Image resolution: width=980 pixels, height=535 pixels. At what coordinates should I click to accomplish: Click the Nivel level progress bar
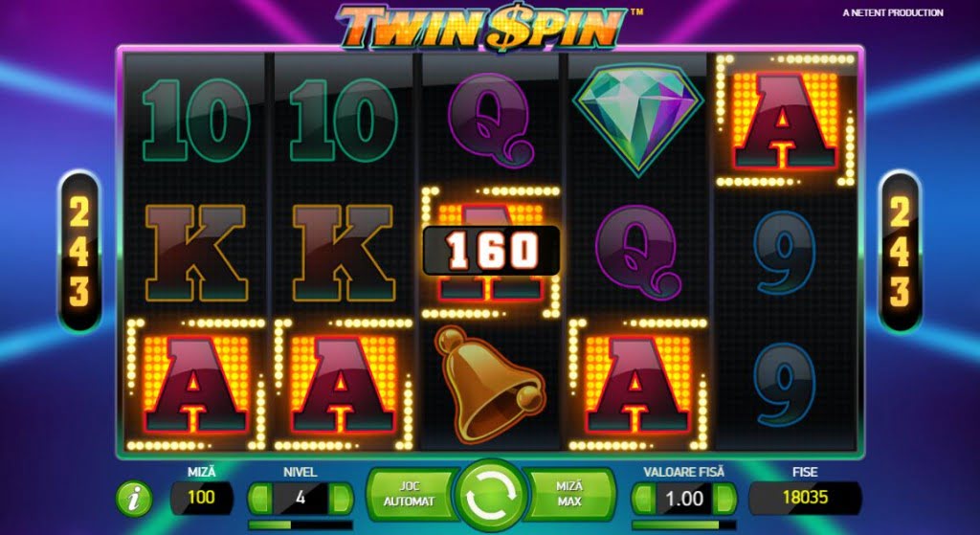click(300, 524)
